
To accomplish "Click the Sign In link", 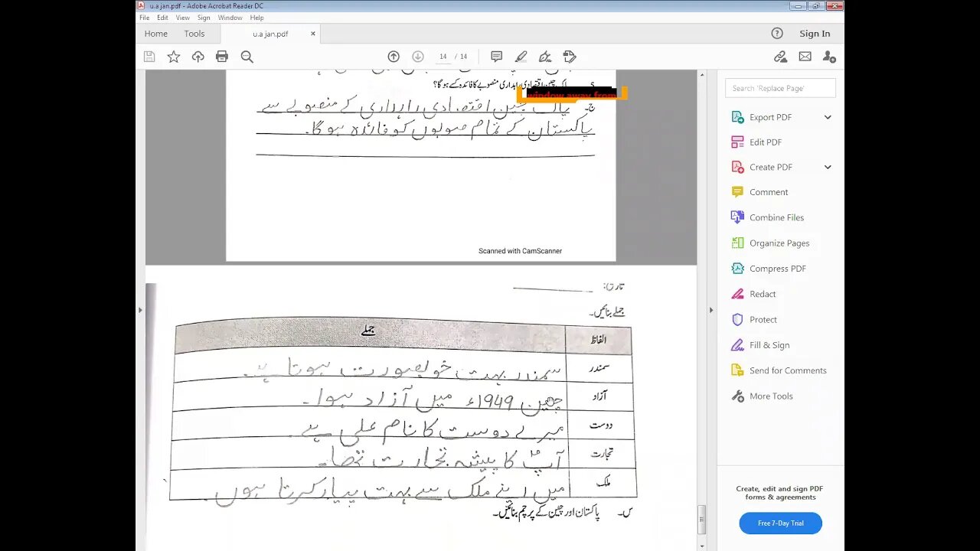I will point(815,34).
